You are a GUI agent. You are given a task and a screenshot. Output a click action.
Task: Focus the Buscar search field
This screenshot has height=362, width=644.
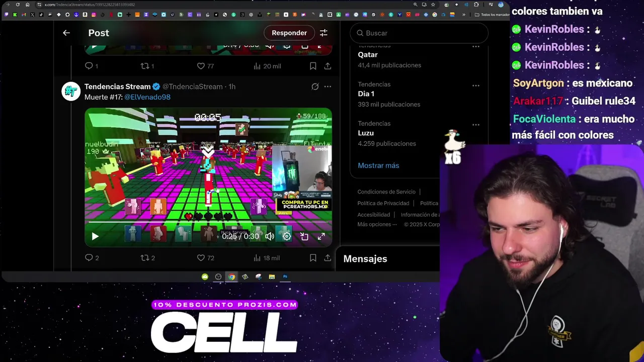coord(419,33)
